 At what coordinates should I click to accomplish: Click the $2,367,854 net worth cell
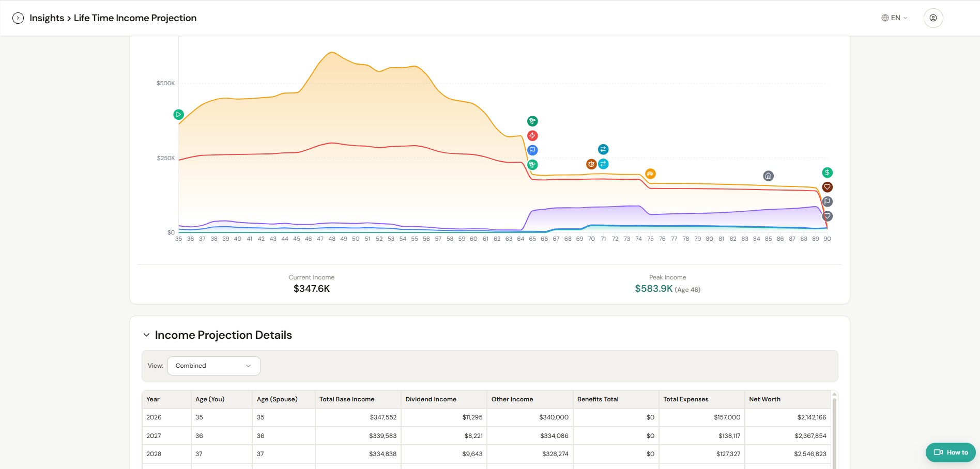pyautogui.click(x=788, y=436)
